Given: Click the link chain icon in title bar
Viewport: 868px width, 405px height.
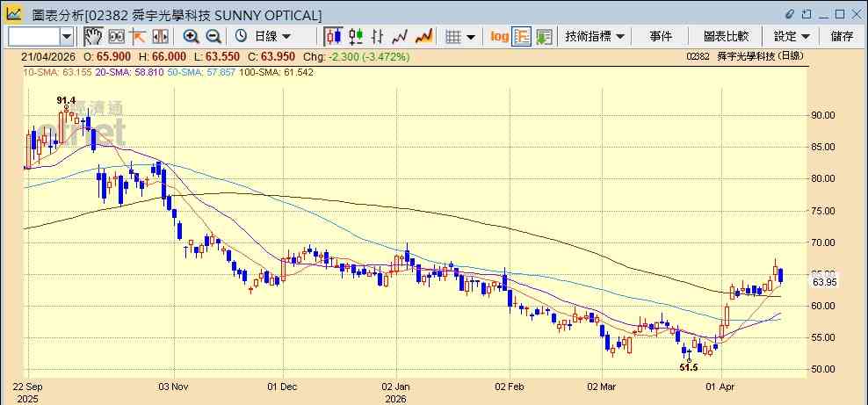Looking at the screenshot, I should 790,14.
